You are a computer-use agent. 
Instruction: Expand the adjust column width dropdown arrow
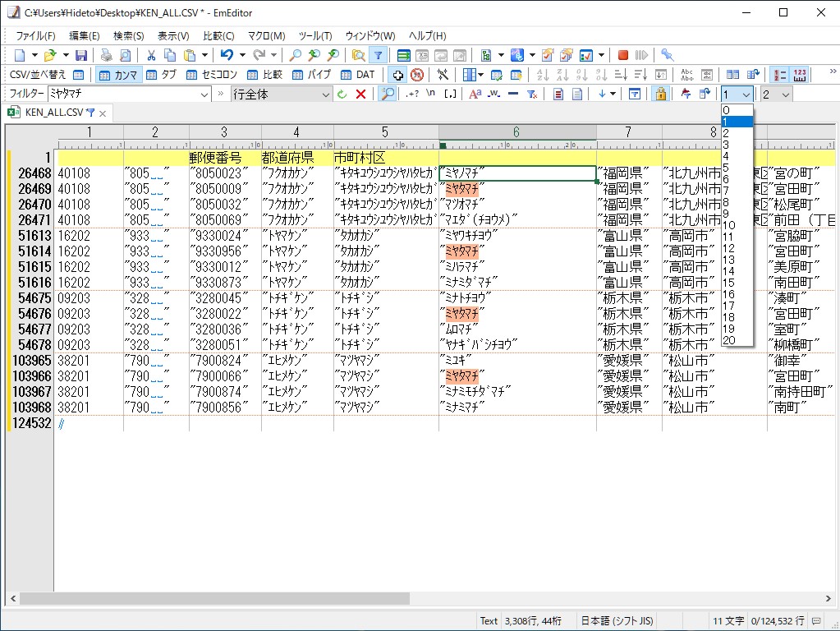480,75
